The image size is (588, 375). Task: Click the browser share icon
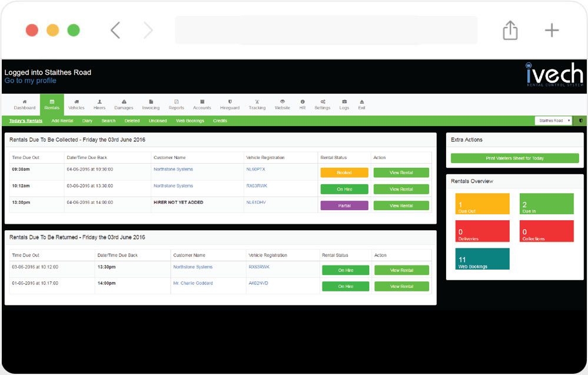(x=510, y=31)
